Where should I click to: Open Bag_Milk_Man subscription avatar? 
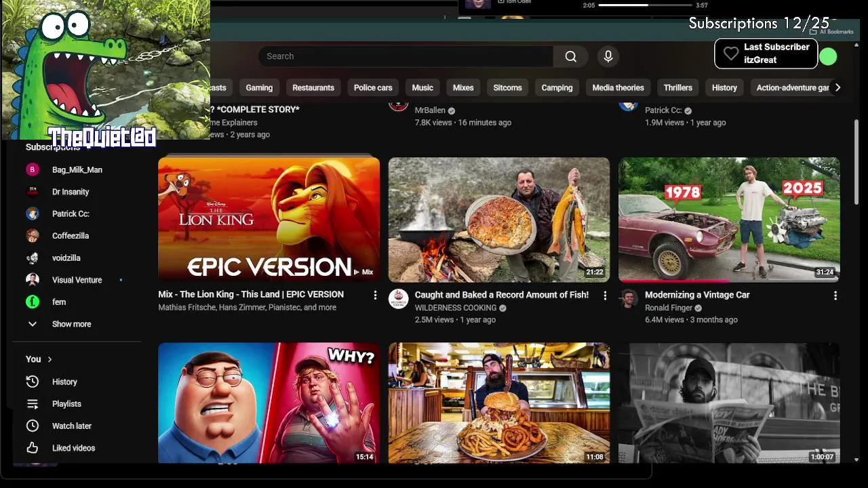point(33,169)
